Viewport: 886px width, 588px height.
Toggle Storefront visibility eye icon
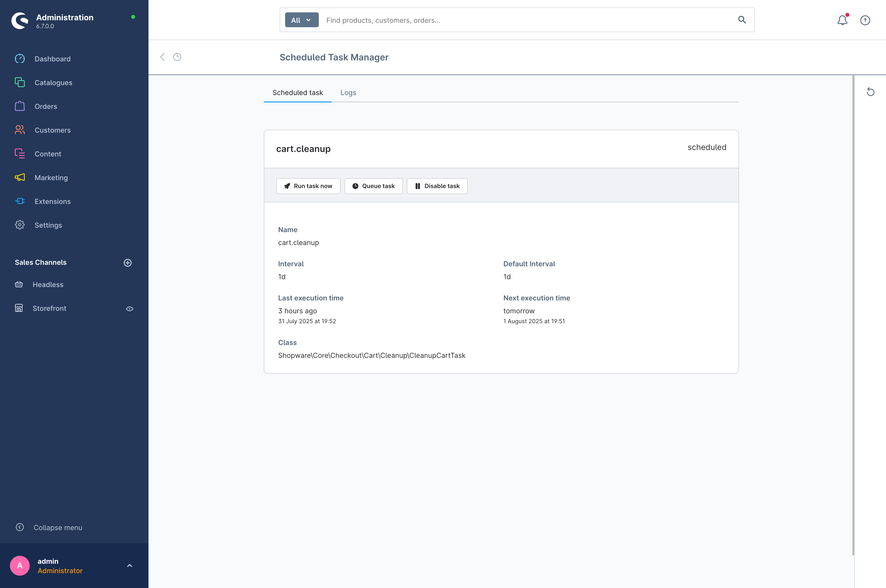[x=129, y=309]
